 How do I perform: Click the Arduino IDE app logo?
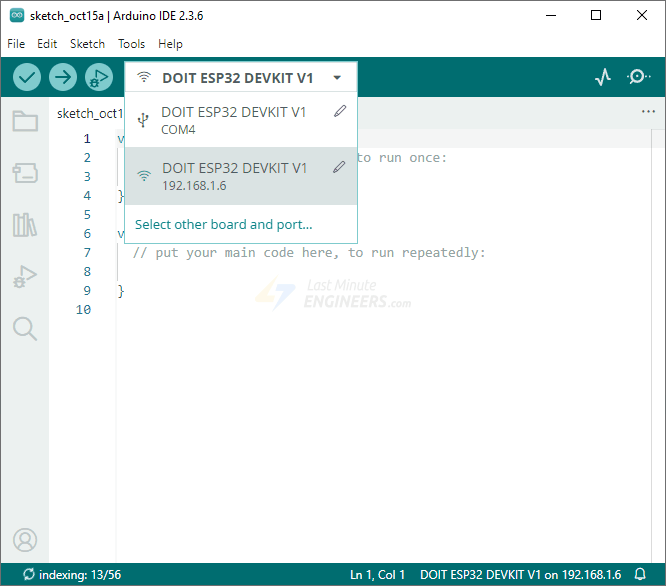pos(17,15)
